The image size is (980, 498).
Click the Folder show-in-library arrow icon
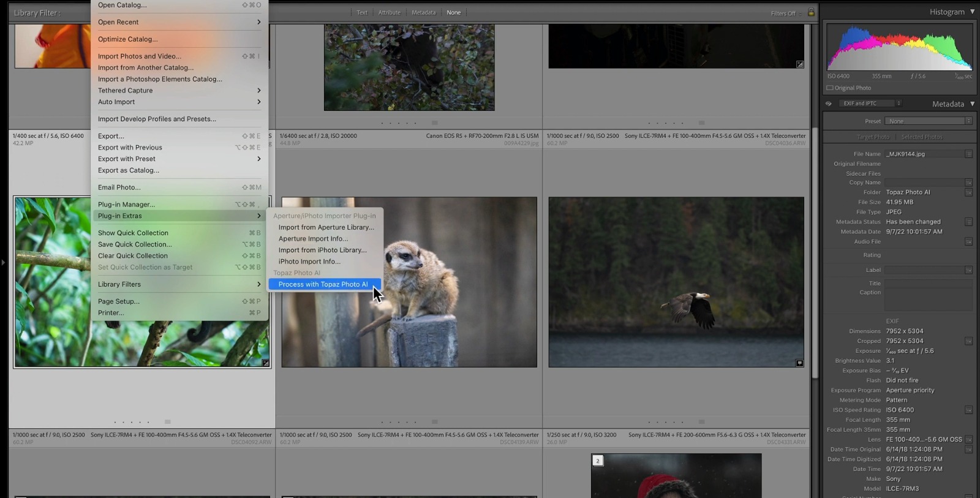pos(968,192)
